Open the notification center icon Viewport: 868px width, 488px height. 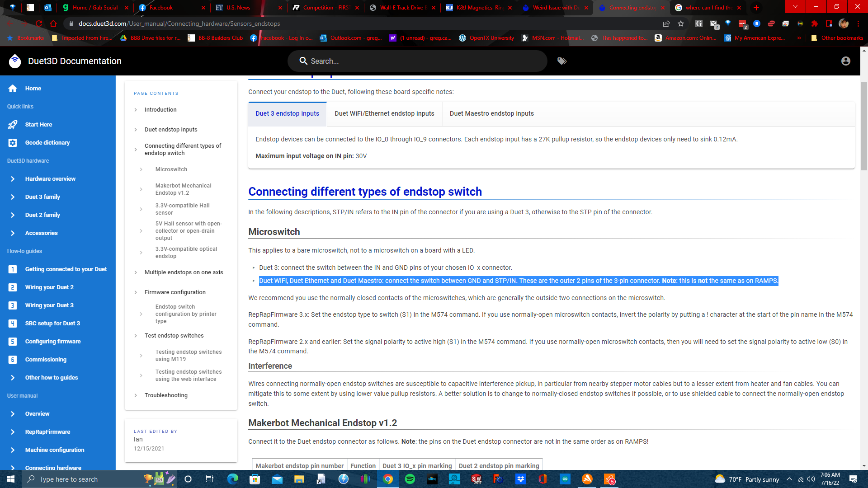[853, 479]
